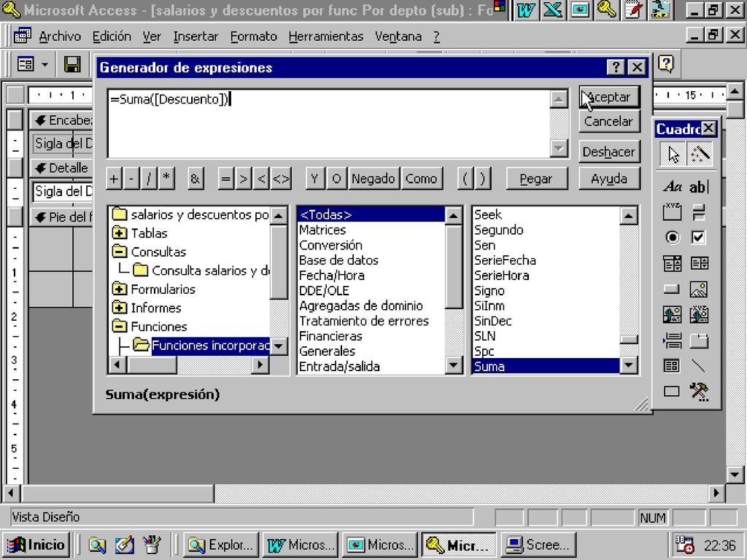Viewport: 747px width, 560px height.
Task: Select the Combo Box tool in the toolbox
Action: click(672, 262)
